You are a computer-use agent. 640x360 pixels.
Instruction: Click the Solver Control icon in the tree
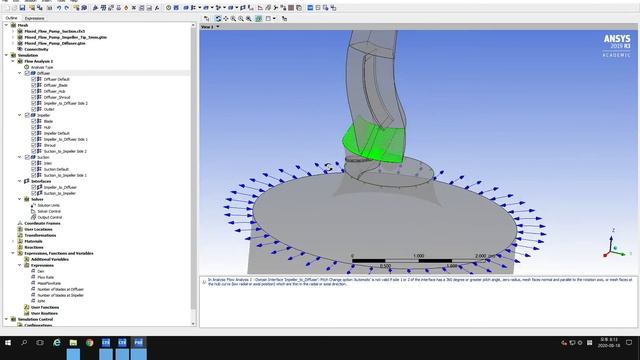33,211
